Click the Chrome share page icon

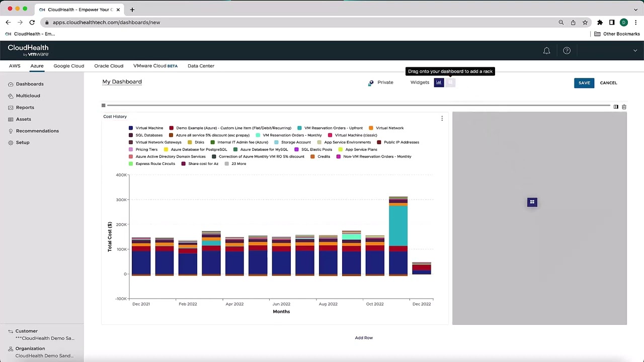coord(573,22)
